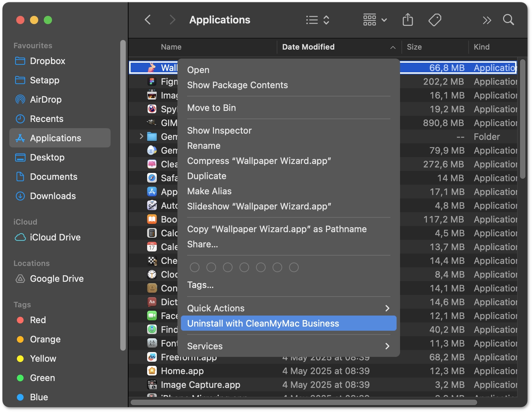Go forward with the right chevron
The width and height of the screenshot is (532, 412).
[x=172, y=20]
